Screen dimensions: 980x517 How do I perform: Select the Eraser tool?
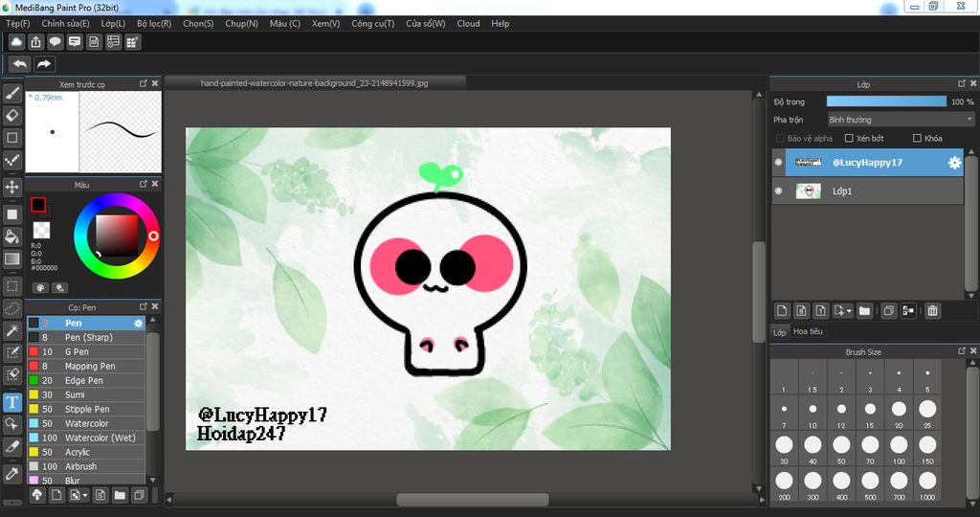click(11, 115)
